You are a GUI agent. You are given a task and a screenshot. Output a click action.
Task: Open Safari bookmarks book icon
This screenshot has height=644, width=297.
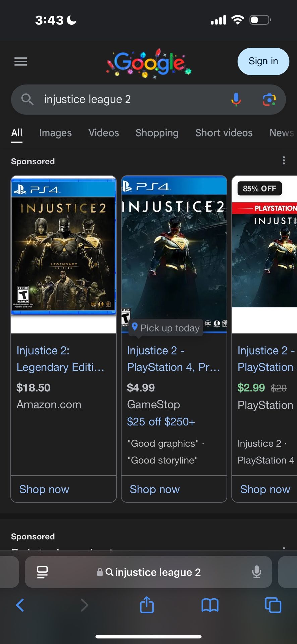210,605
